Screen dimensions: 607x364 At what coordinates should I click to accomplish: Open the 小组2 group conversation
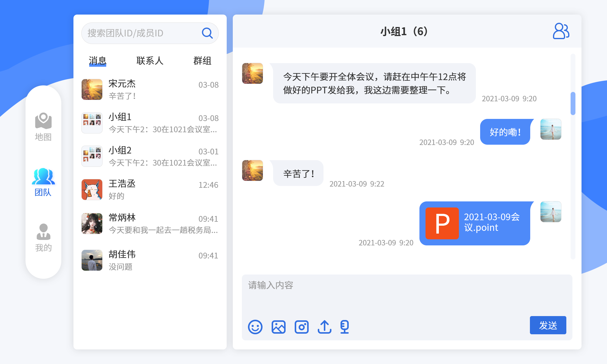150,156
